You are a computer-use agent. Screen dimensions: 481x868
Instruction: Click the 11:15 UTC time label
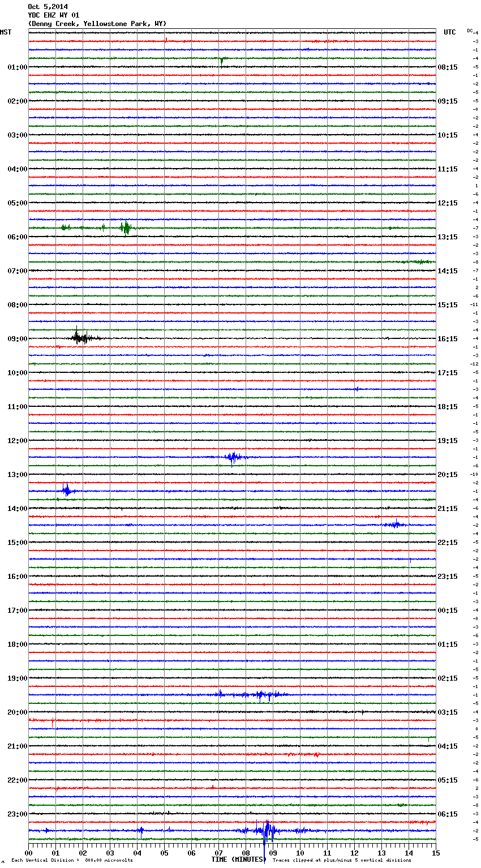point(448,169)
